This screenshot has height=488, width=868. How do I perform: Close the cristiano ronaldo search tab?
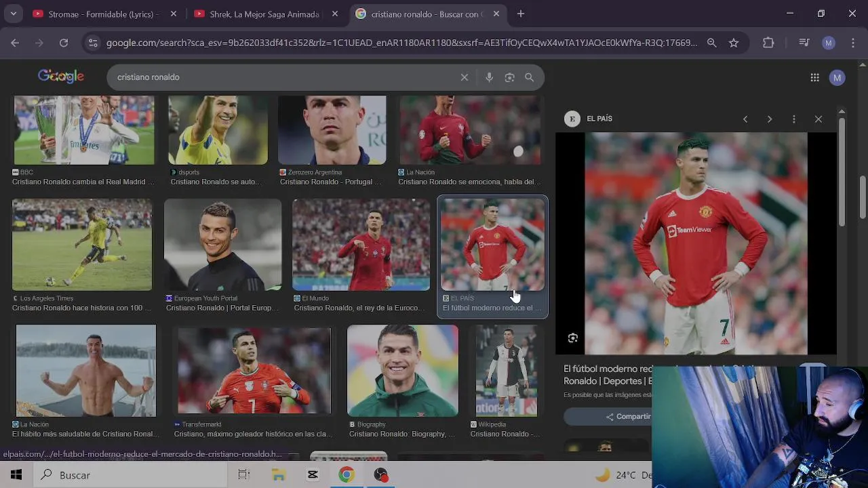[496, 14]
